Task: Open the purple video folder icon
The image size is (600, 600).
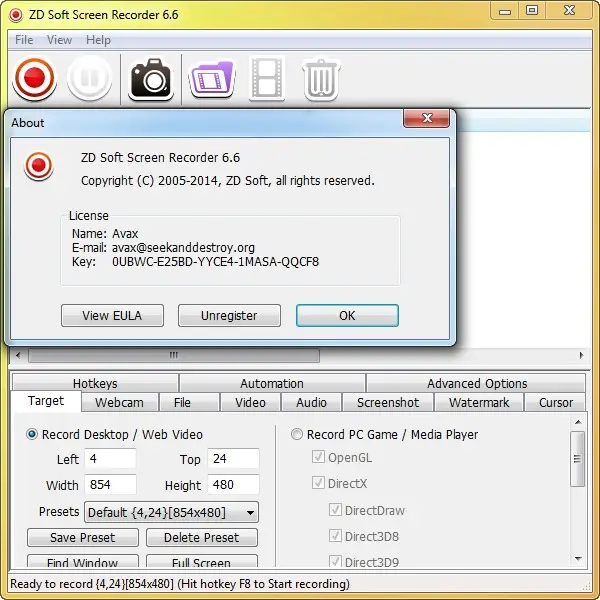Action: click(212, 79)
